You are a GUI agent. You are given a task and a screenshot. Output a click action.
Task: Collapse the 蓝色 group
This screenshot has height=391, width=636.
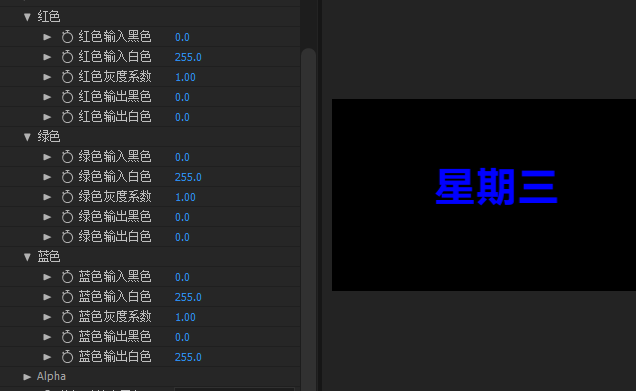(x=28, y=257)
